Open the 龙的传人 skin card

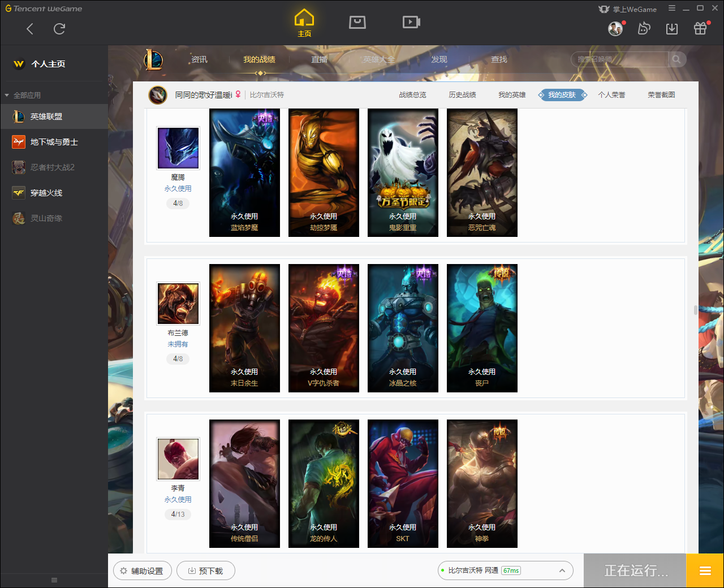click(x=324, y=483)
